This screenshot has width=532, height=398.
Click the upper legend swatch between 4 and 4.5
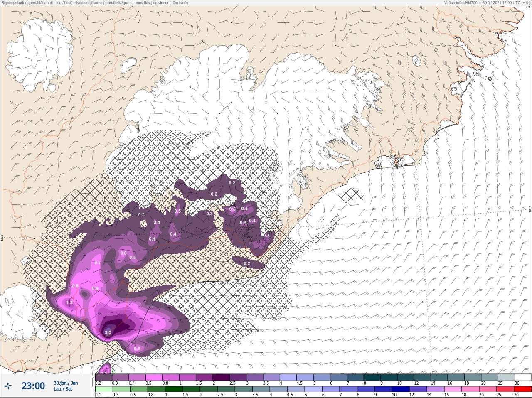pos(288,377)
